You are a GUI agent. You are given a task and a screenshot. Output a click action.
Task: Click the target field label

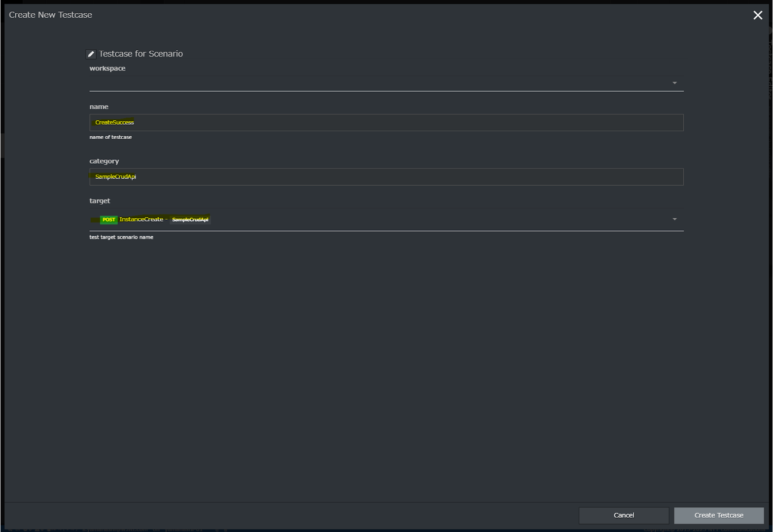(x=100, y=200)
